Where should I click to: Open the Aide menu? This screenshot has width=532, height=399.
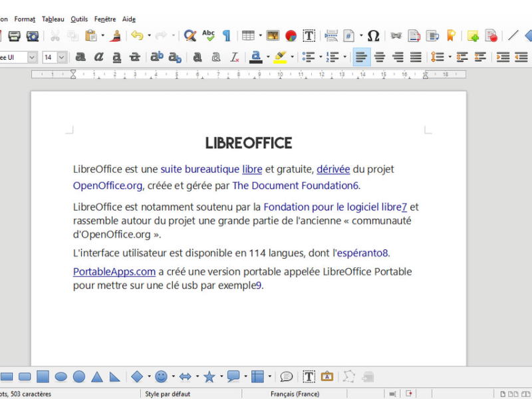point(129,19)
